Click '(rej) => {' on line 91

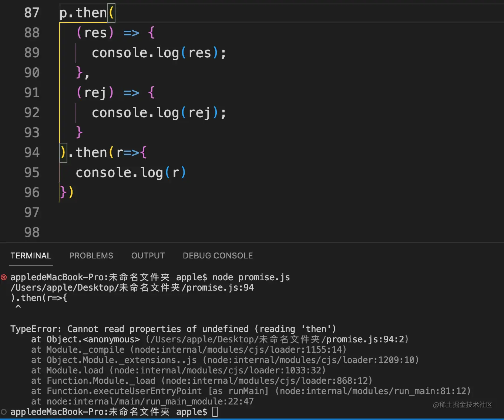(x=115, y=93)
